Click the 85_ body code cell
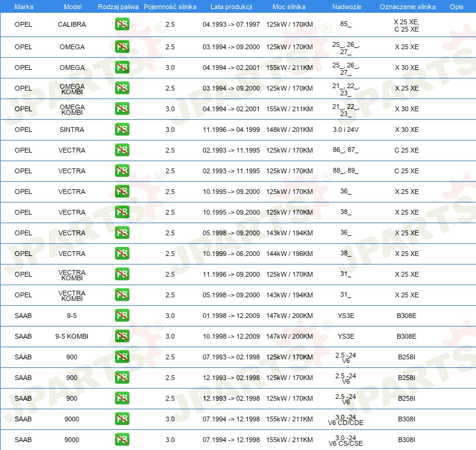 pyautogui.click(x=346, y=24)
